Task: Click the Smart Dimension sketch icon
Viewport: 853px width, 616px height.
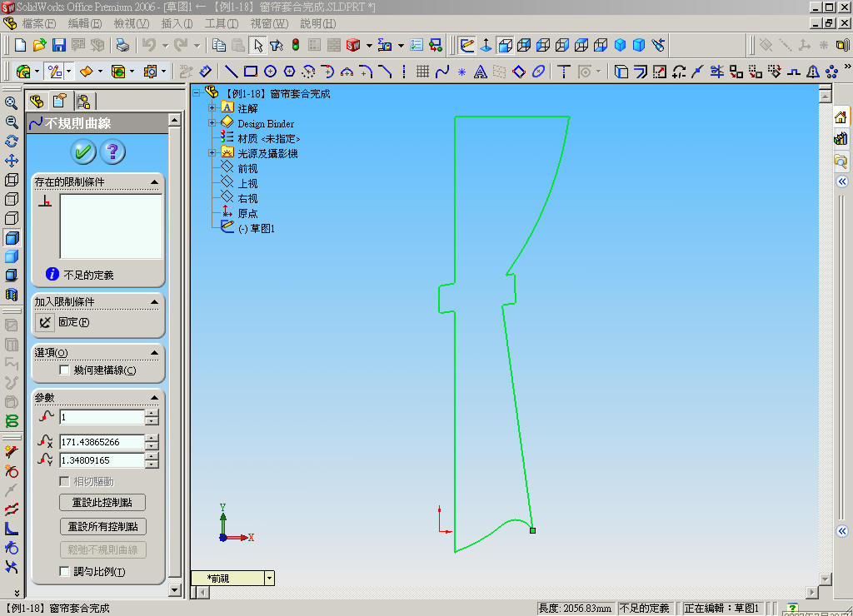Action: pyautogui.click(x=205, y=72)
